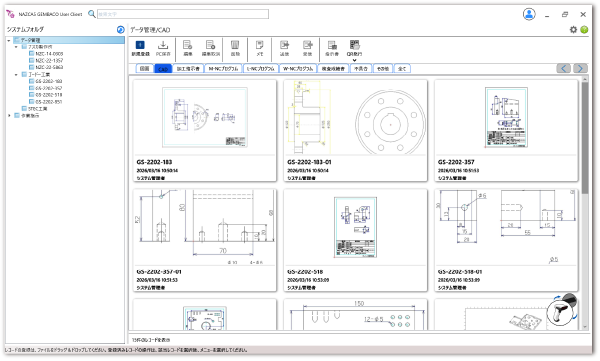Switch to the CAD tab
The image size is (600, 361).
click(x=163, y=69)
